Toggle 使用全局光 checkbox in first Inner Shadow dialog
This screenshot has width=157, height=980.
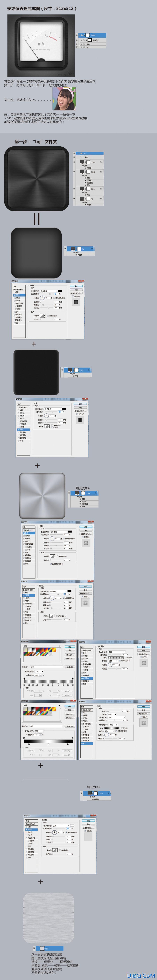[54, 298]
